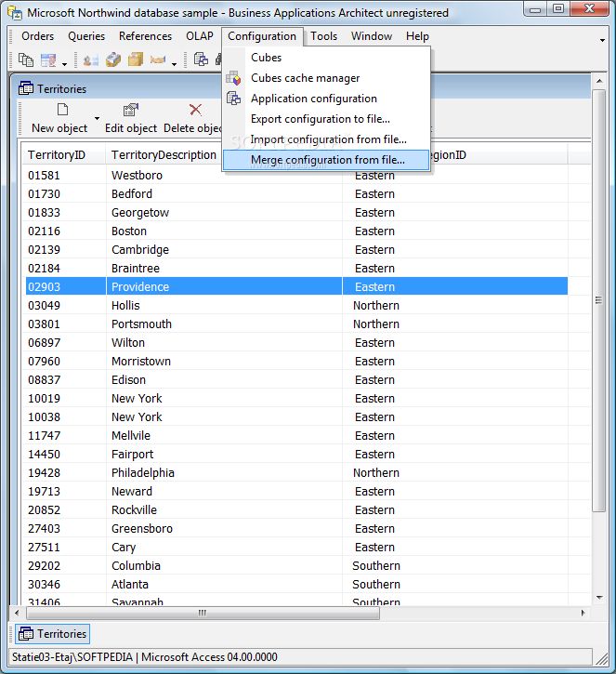Viewport: 616px width, 674px height.
Task: Click the Edit object button label
Action: pyautogui.click(x=131, y=128)
